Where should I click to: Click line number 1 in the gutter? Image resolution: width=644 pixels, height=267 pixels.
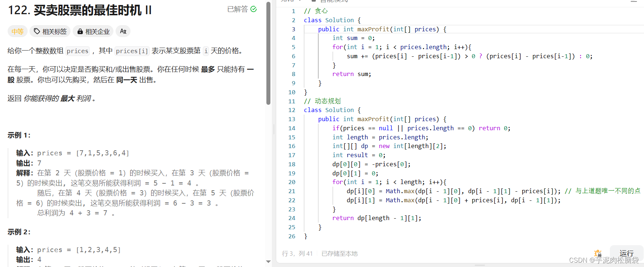(x=293, y=11)
